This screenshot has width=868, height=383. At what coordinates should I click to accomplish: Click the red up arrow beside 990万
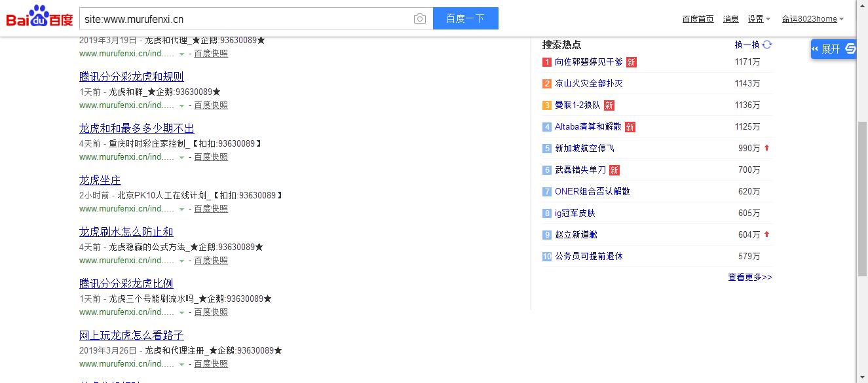[x=766, y=148]
